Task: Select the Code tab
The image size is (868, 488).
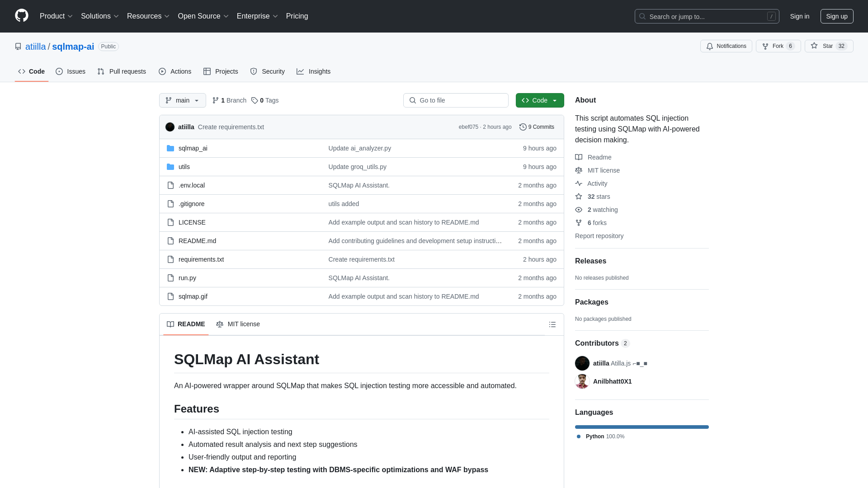Action: point(32,71)
